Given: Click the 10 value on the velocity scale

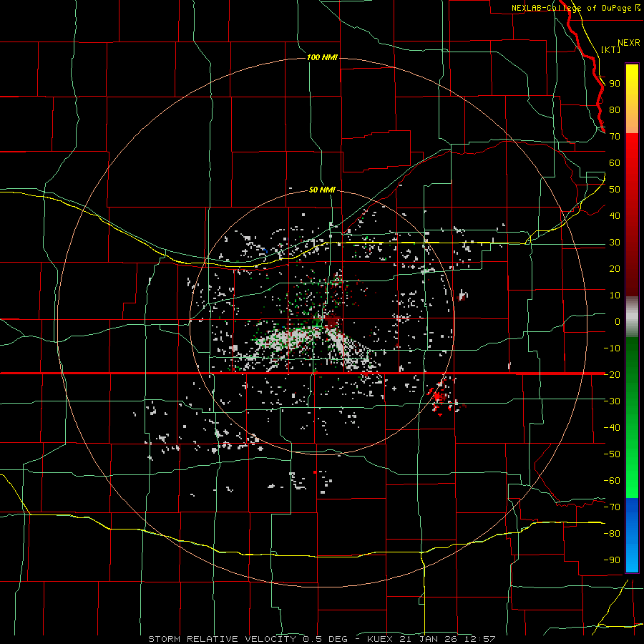Looking at the screenshot, I should coord(615,296).
